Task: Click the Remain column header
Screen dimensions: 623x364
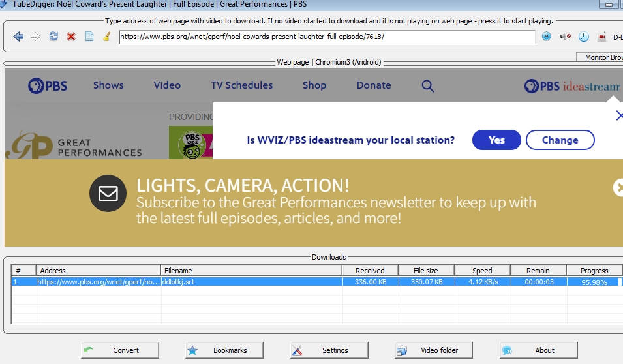Action: [538, 271]
